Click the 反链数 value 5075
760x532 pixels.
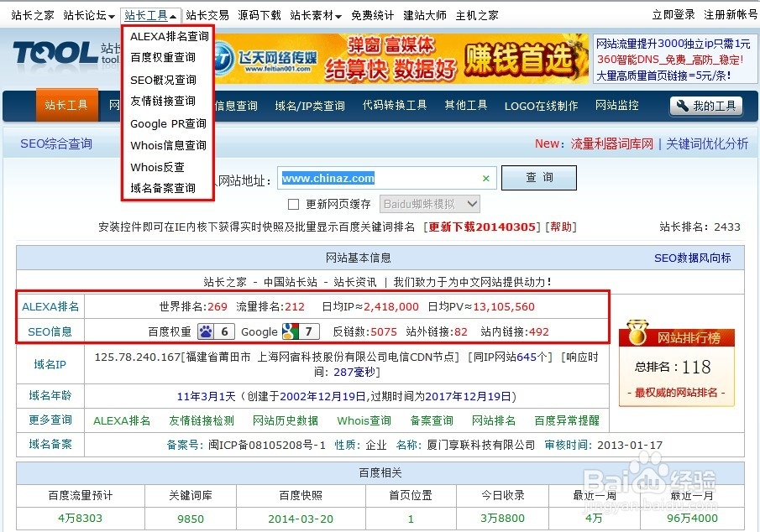(x=384, y=332)
